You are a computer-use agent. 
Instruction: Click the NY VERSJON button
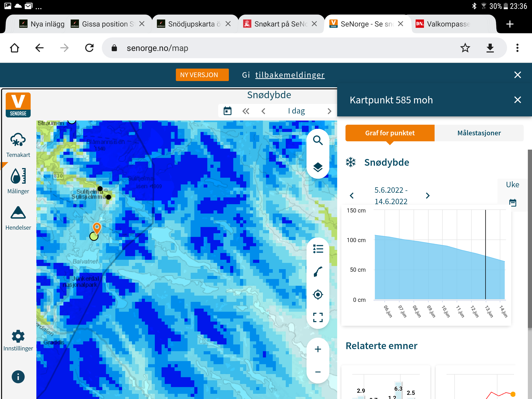coord(202,75)
